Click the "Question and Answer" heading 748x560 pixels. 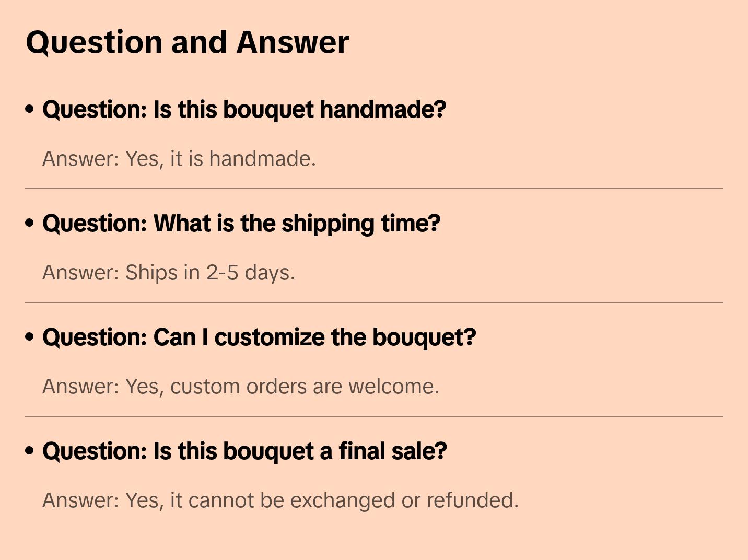coord(188,42)
